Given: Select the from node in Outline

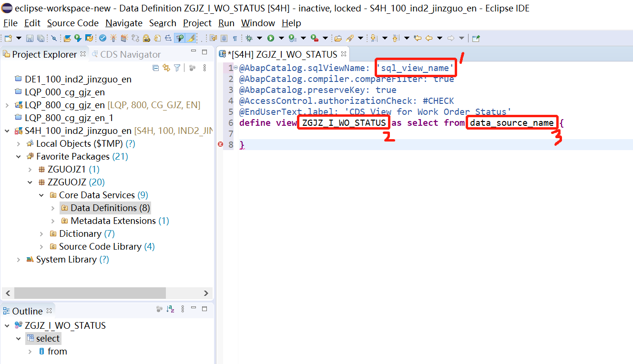Looking at the screenshot, I should tap(57, 351).
